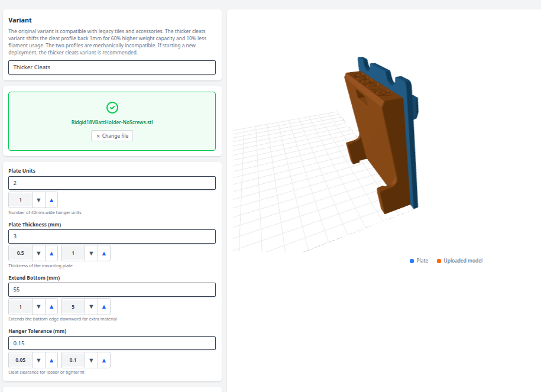Click the Variant heading
541x392 pixels.
pos(20,20)
